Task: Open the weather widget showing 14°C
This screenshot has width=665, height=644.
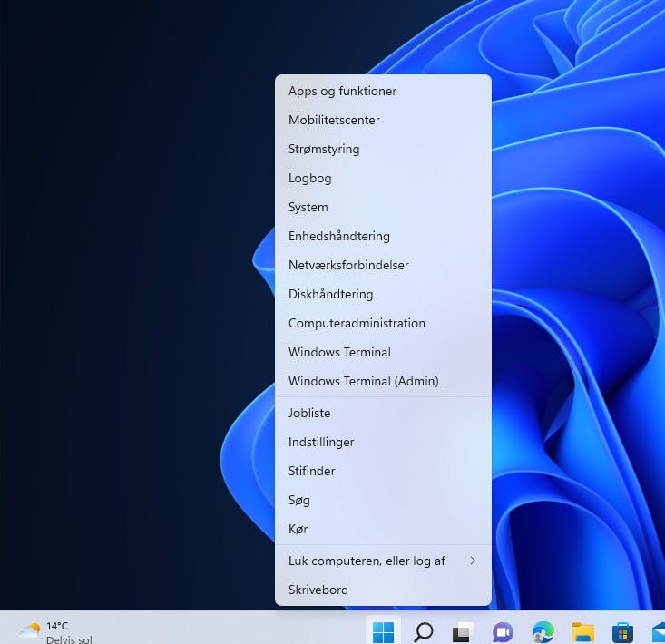Action: click(54, 632)
